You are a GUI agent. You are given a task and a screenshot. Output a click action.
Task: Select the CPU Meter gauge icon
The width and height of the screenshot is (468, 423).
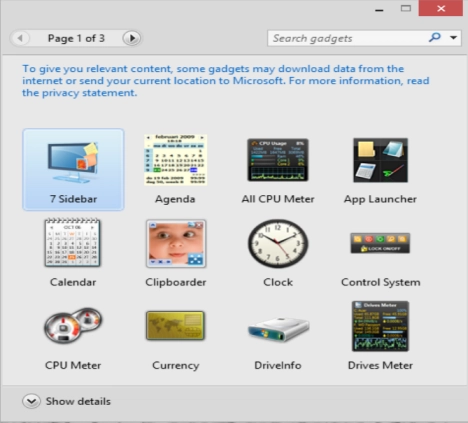point(73,325)
